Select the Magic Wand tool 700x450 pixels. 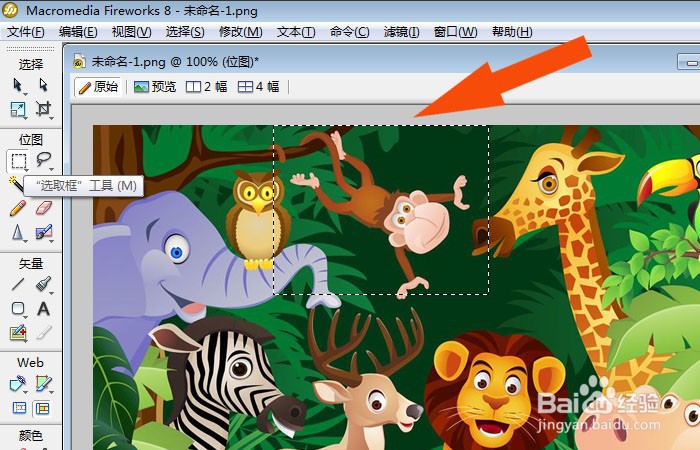click(17, 184)
